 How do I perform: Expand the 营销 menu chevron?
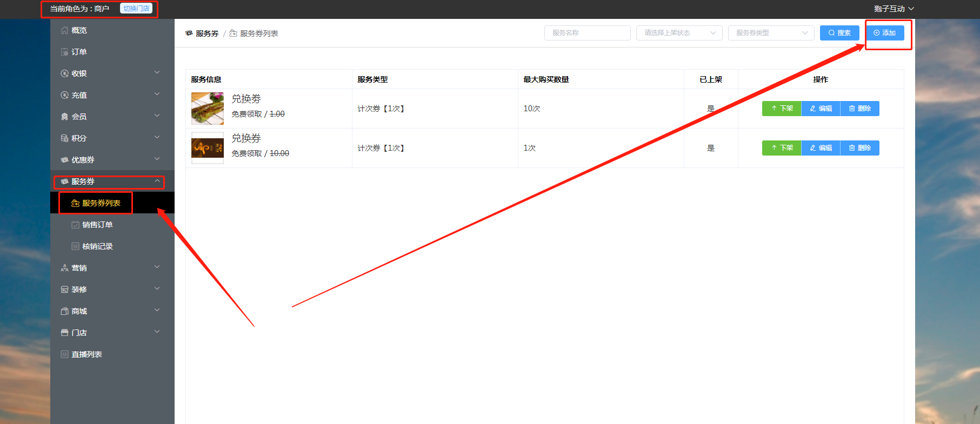point(157,267)
